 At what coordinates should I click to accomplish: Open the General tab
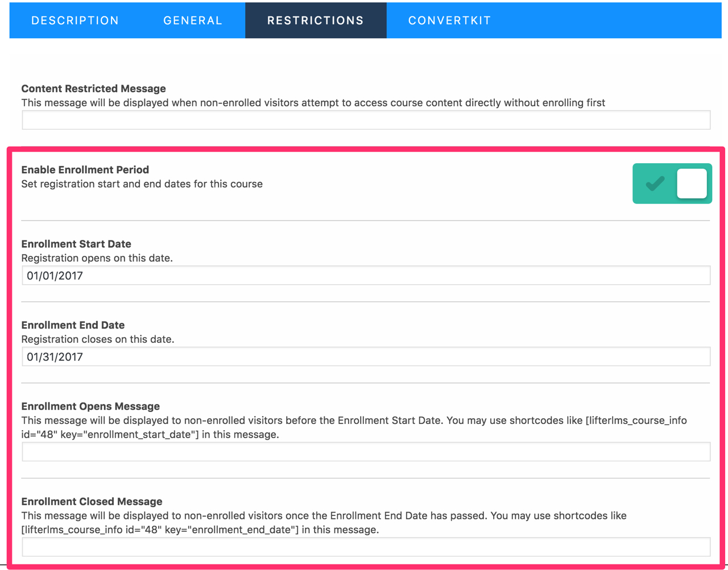(x=193, y=20)
